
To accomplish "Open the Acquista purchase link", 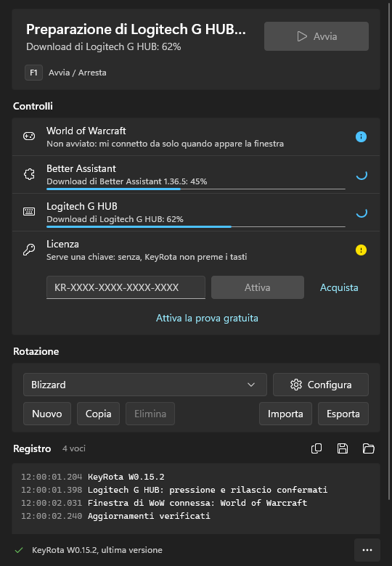I will pos(339,287).
